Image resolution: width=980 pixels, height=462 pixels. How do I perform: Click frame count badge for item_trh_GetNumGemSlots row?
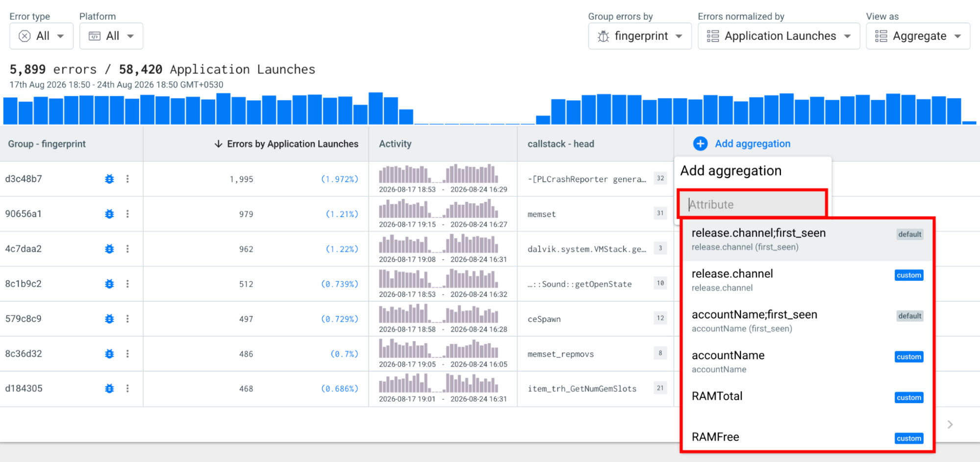click(660, 388)
